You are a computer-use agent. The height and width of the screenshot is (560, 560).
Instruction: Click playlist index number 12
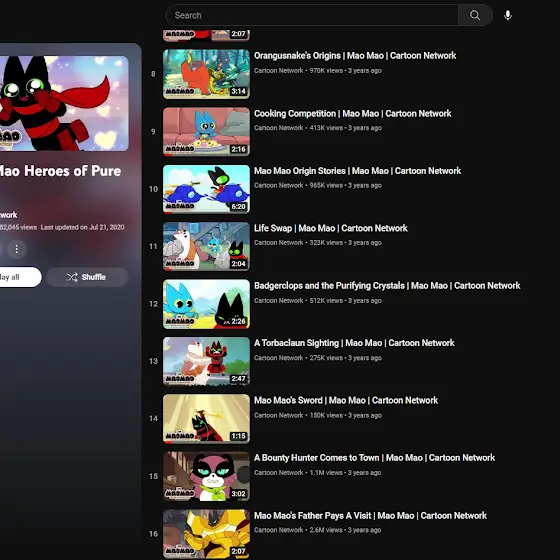tap(153, 304)
